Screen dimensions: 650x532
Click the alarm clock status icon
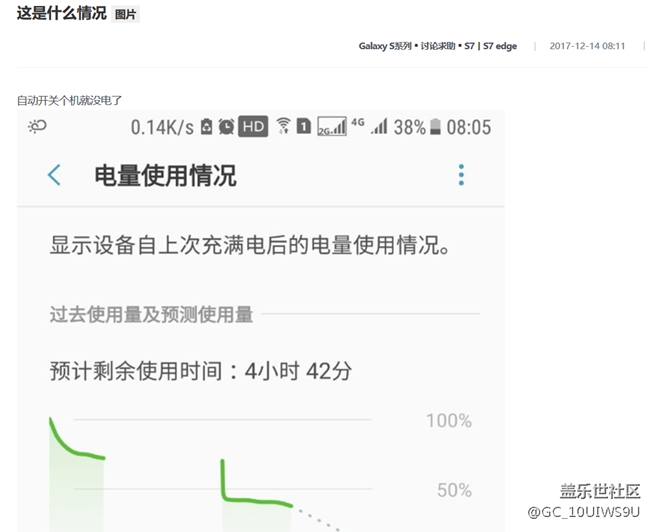coord(226,127)
